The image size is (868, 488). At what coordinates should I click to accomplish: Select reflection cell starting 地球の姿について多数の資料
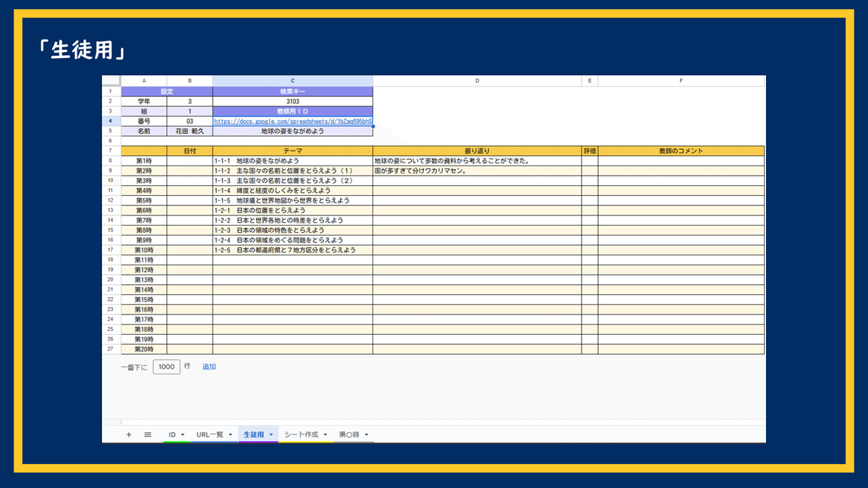pyautogui.click(x=477, y=160)
